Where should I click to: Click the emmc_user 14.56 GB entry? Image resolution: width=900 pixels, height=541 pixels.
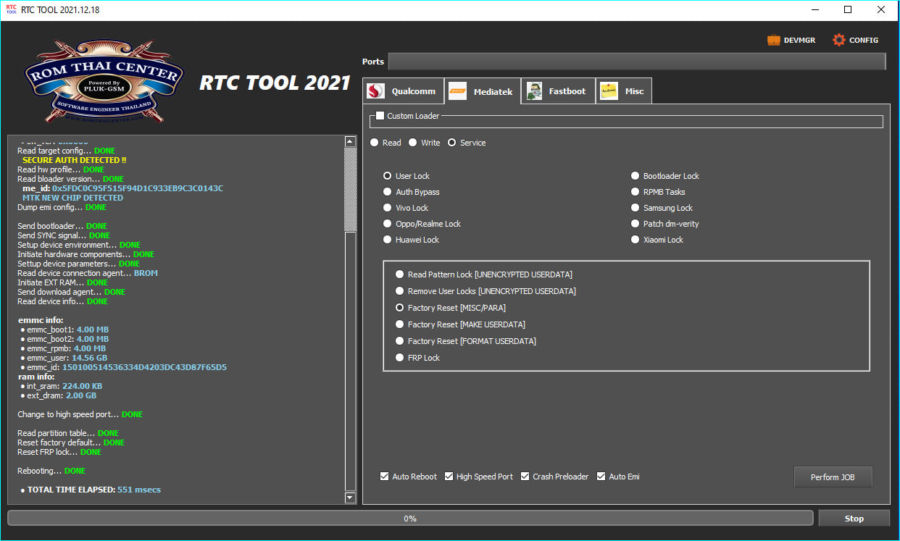pos(64,358)
